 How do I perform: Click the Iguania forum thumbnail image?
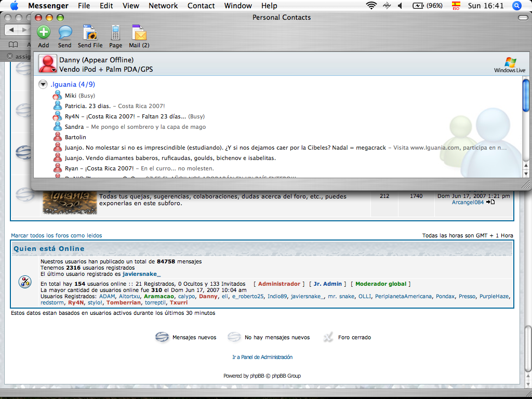(70, 203)
